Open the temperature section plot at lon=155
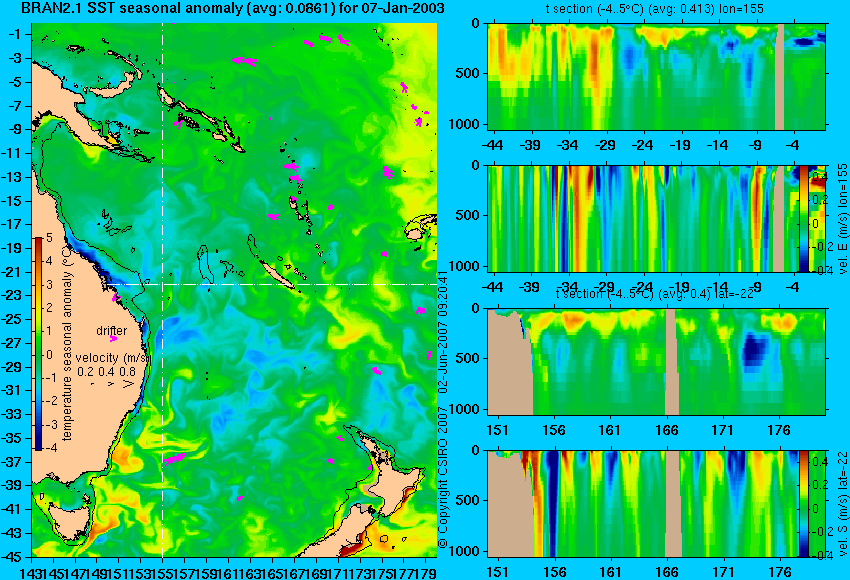 coord(656,76)
